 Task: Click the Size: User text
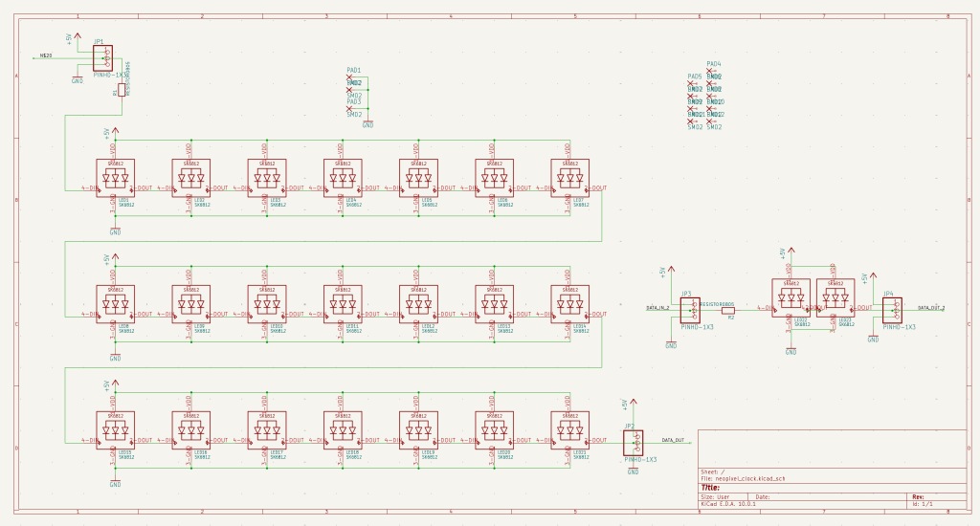point(715,497)
